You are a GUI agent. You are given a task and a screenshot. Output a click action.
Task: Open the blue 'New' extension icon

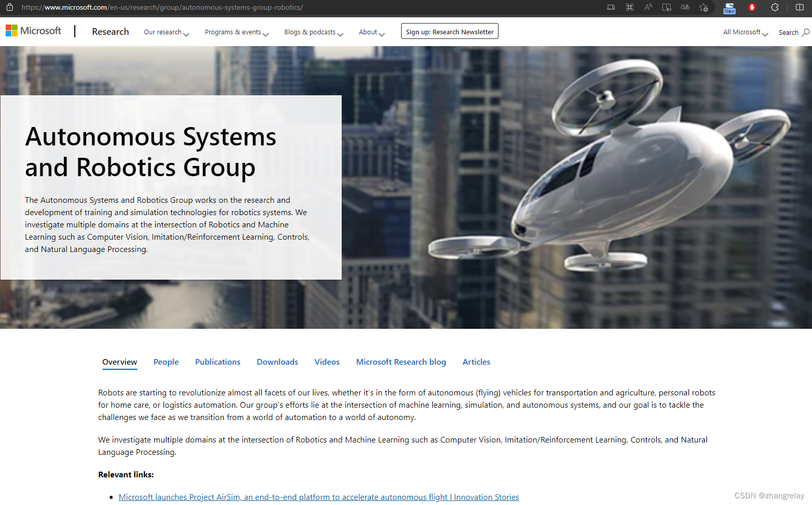[730, 8]
